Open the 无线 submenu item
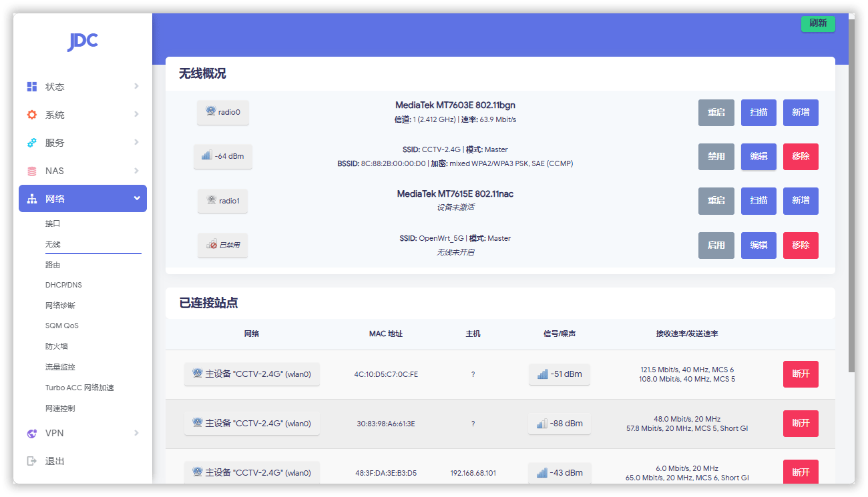Viewport: 868px width, 497px height. [x=53, y=244]
